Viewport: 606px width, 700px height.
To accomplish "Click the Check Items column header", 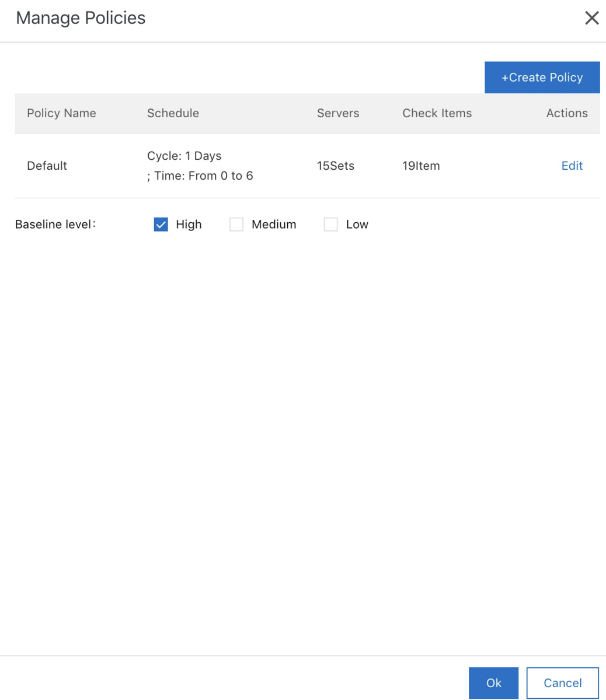I will 437,113.
